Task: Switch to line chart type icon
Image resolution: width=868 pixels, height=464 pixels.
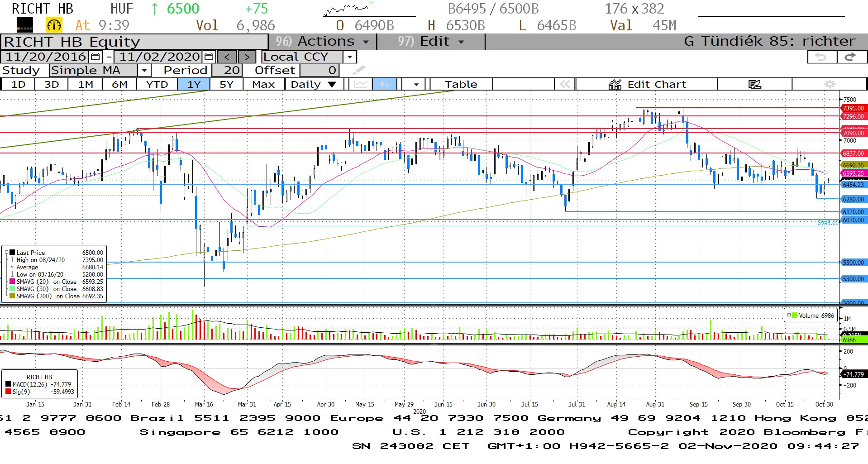Action: tap(361, 84)
